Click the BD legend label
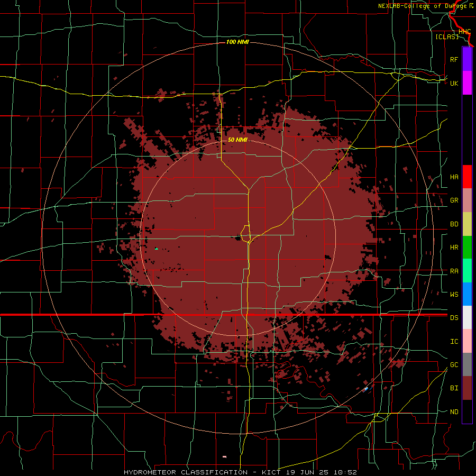 coord(454,224)
